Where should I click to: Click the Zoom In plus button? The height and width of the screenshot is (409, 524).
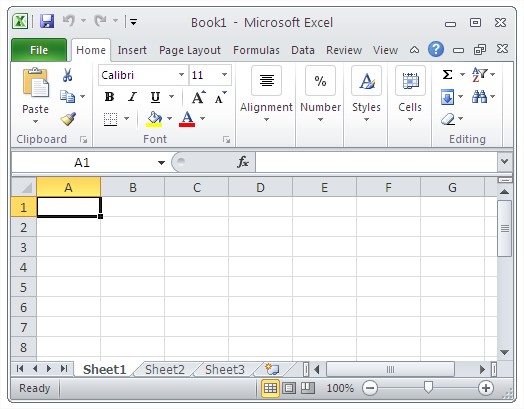pos(486,388)
